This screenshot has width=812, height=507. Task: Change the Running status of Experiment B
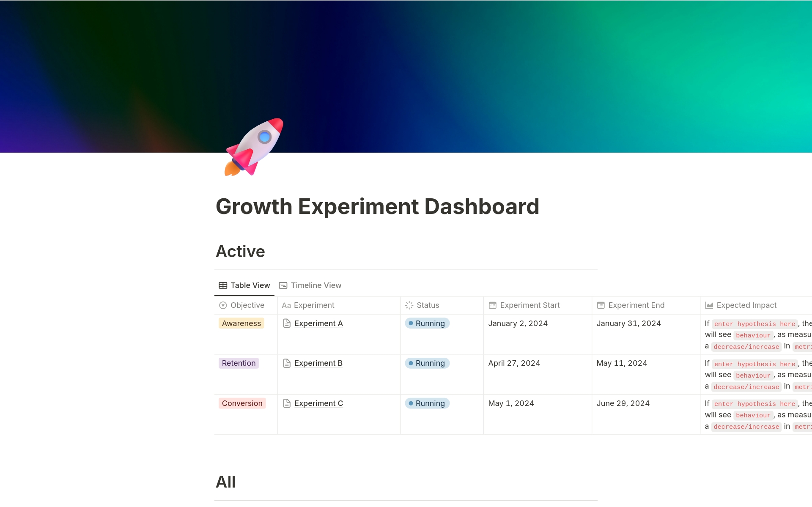pyautogui.click(x=427, y=363)
